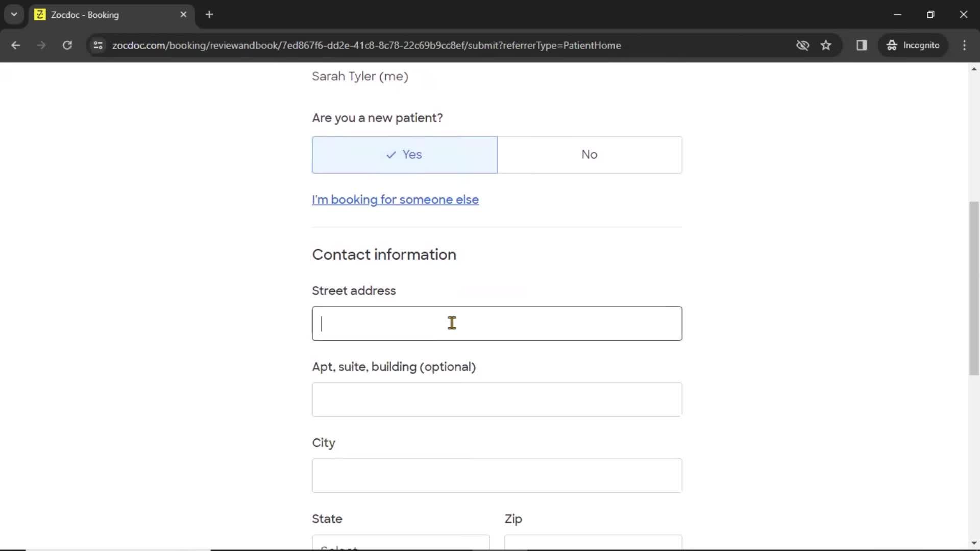Viewport: 980px width, 551px height.
Task: Click the address bar URL
Action: (x=366, y=45)
